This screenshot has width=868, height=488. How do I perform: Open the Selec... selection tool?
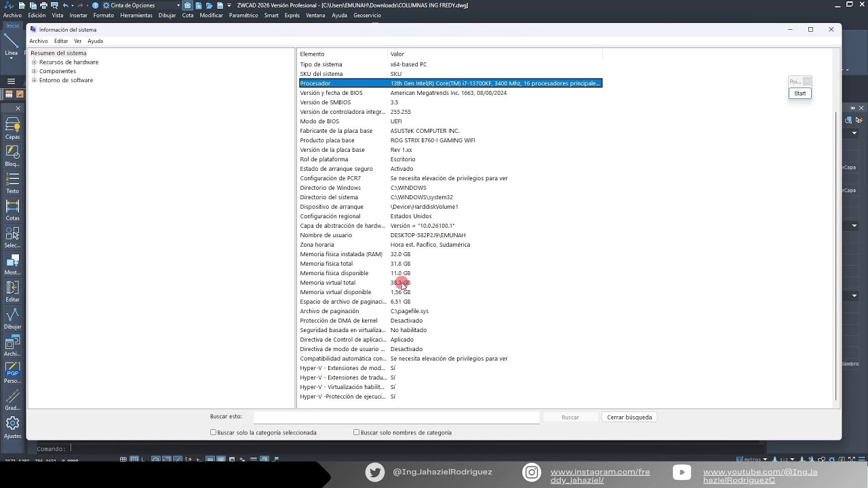click(12, 237)
